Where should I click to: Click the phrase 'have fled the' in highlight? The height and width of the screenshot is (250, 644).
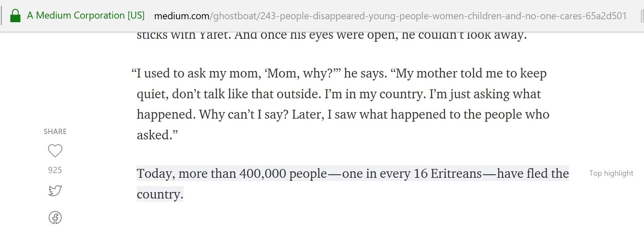click(x=533, y=173)
